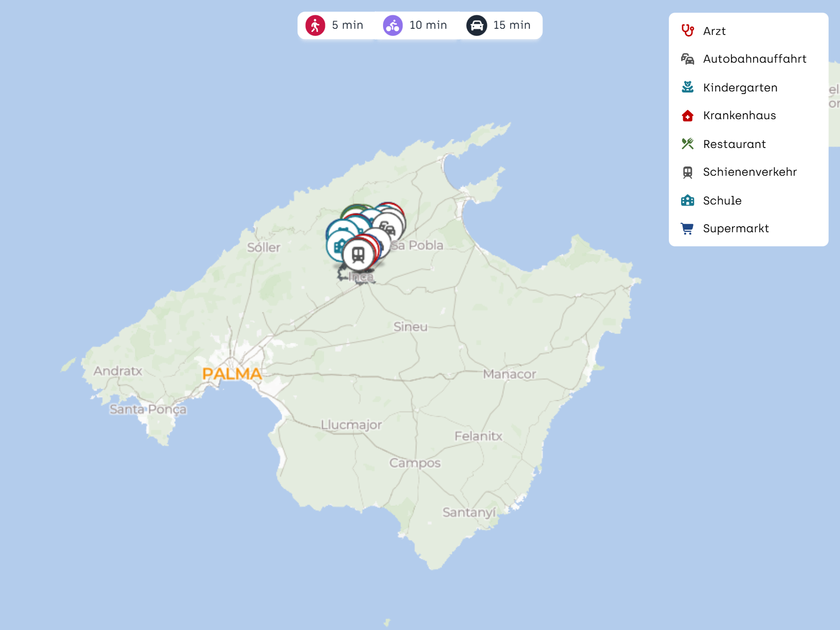Select the Supermarkt category label
The image size is (840, 630).
(736, 229)
